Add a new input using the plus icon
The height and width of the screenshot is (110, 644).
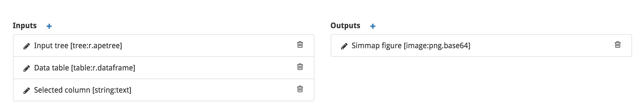(x=49, y=26)
